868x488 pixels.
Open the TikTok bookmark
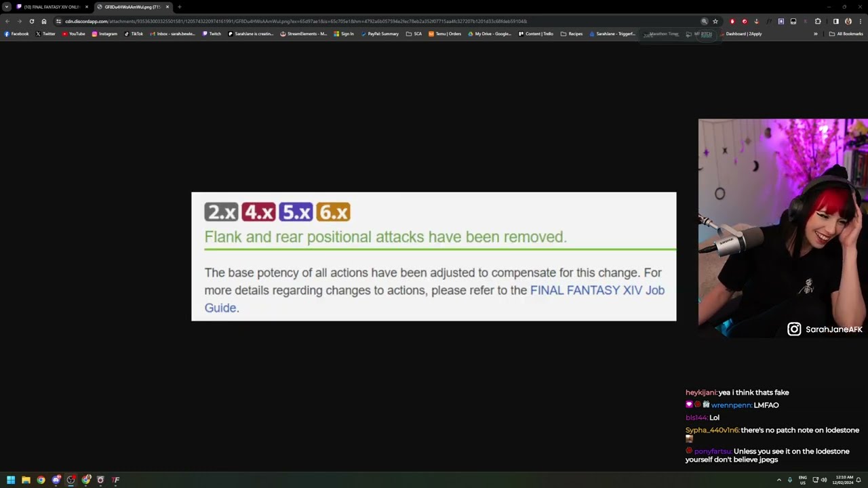tap(134, 34)
